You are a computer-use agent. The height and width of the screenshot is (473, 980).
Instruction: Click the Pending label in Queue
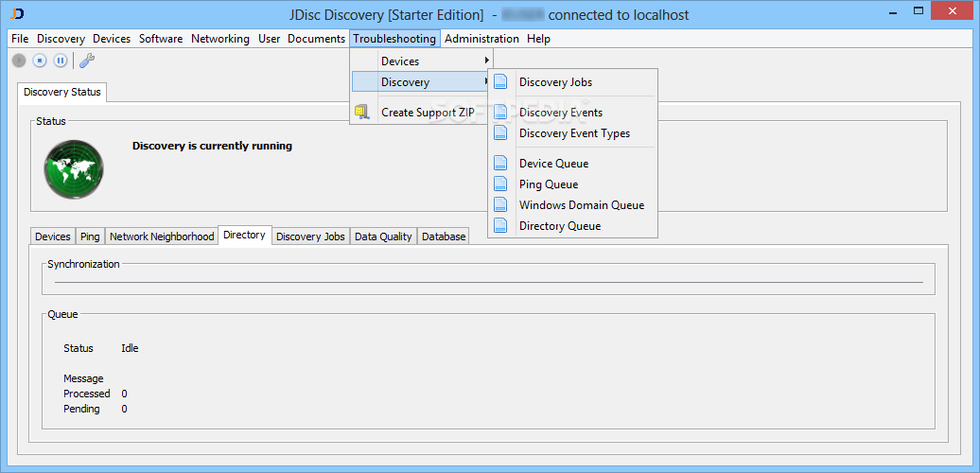[81, 409]
